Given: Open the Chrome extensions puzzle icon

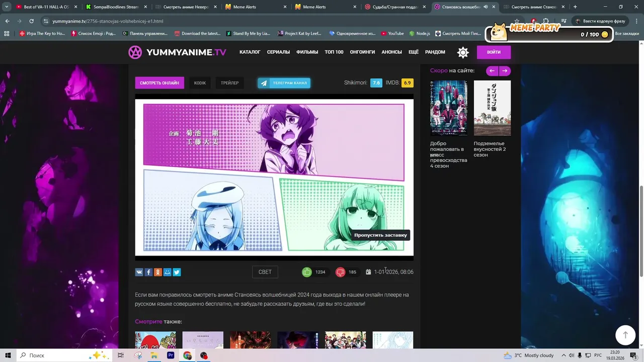Looking at the screenshot, I should point(546,21).
